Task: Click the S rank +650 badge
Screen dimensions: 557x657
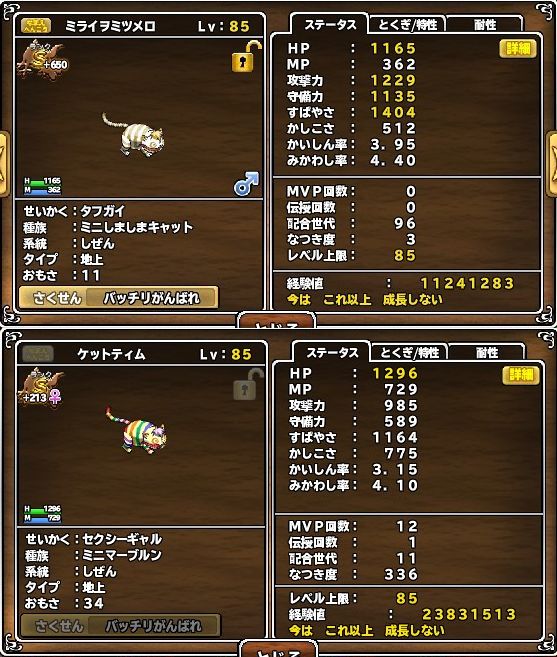Action: pos(42,60)
